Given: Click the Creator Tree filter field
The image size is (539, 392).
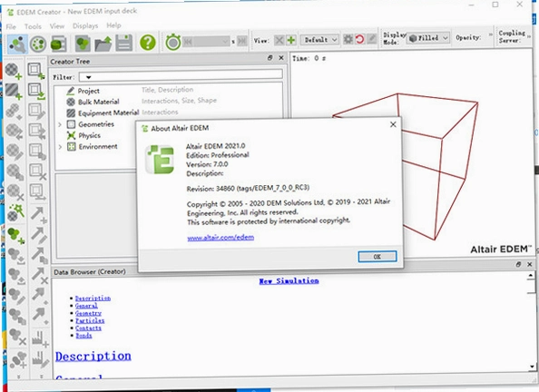Looking at the screenshot, I should [x=181, y=75].
